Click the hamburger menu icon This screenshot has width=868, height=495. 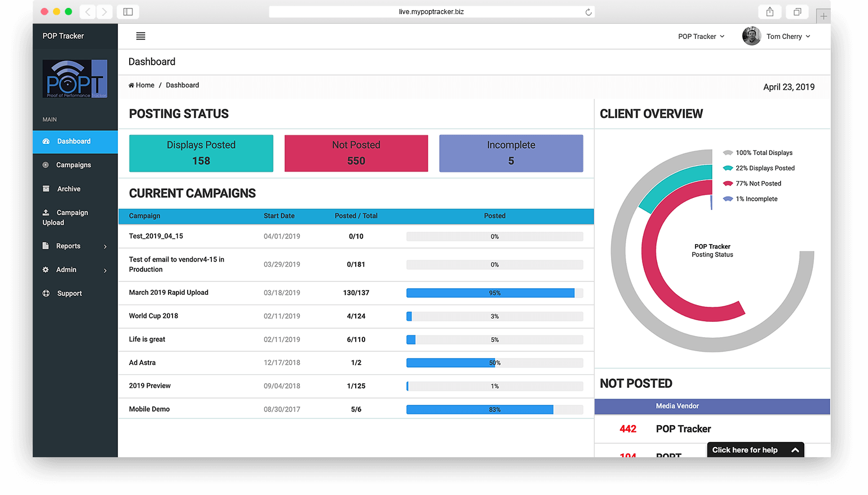141,36
